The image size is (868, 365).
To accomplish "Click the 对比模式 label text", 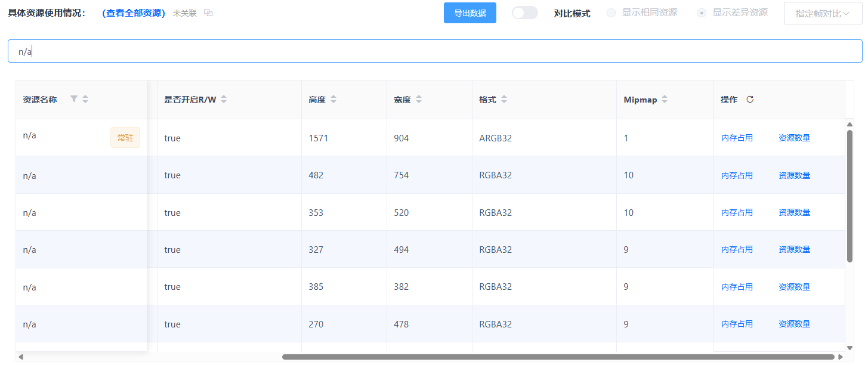I will (x=572, y=13).
